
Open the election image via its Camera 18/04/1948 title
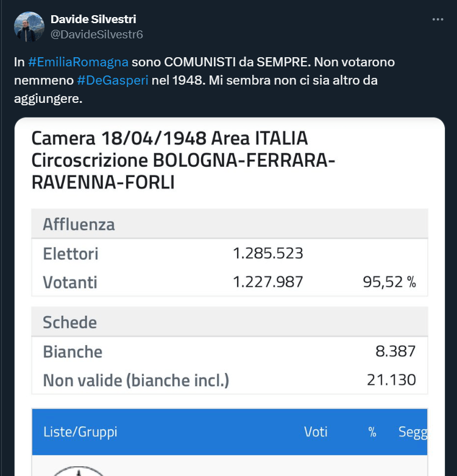[x=169, y=138]
